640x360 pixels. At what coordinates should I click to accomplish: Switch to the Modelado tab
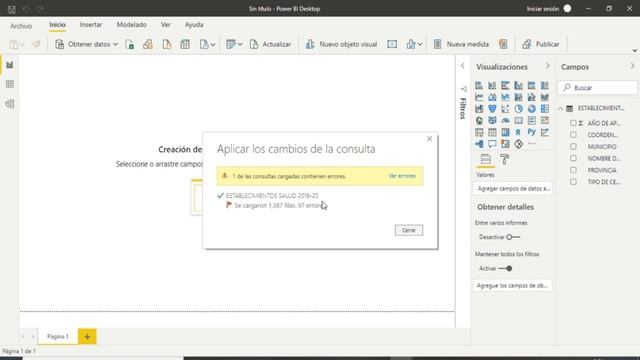point(131,25)
